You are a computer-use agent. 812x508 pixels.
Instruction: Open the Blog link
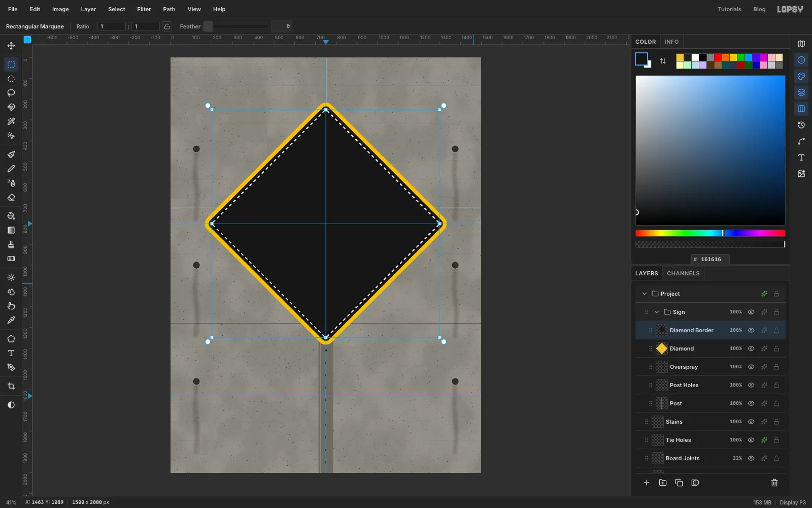click(x=759, y=9)
